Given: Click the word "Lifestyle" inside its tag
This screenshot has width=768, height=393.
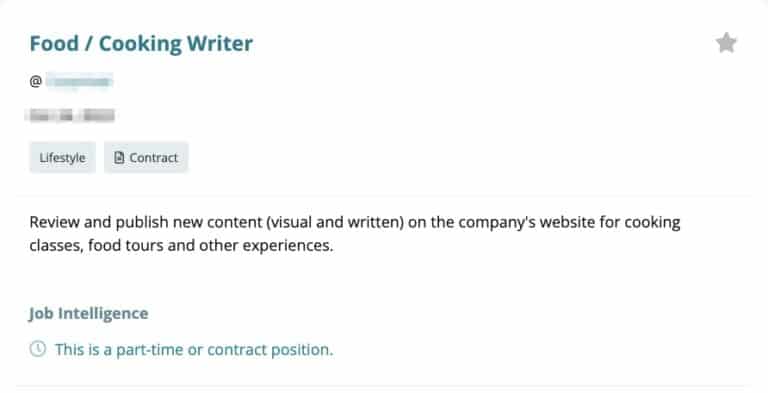Looking at the screenshot, I should pos(63,158).
